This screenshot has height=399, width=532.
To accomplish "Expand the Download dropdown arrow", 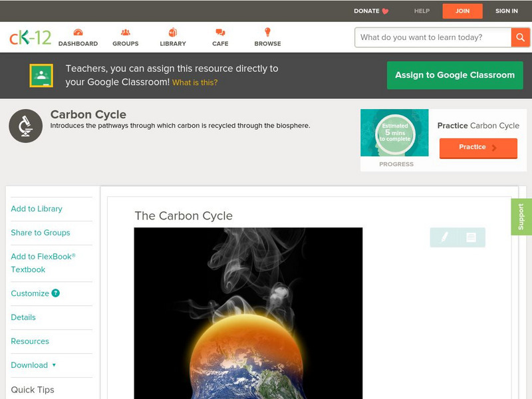I will pos(54,365).
